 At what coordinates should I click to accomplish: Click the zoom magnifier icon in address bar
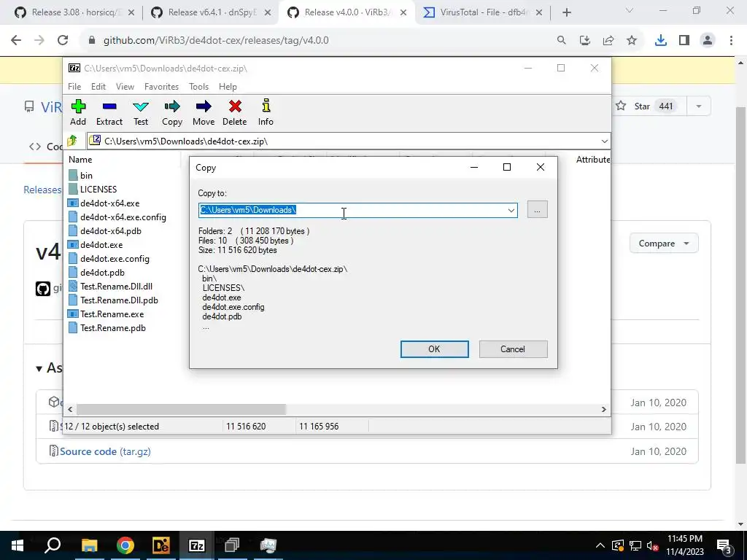click(562, 41)
